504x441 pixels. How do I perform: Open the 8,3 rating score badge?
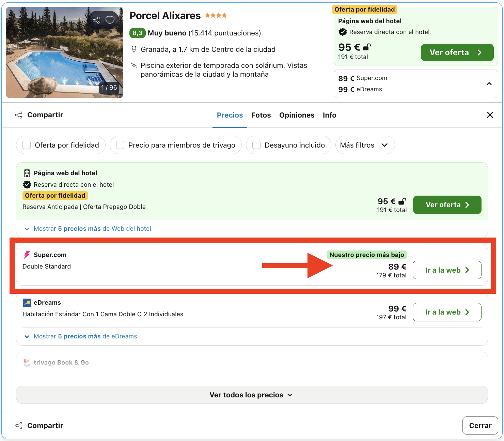coord(138,33)
